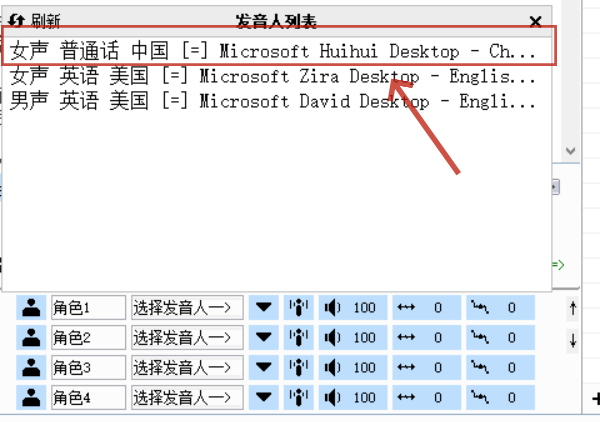Click volume speaker icon for 角色3

[x=333, y=367]
